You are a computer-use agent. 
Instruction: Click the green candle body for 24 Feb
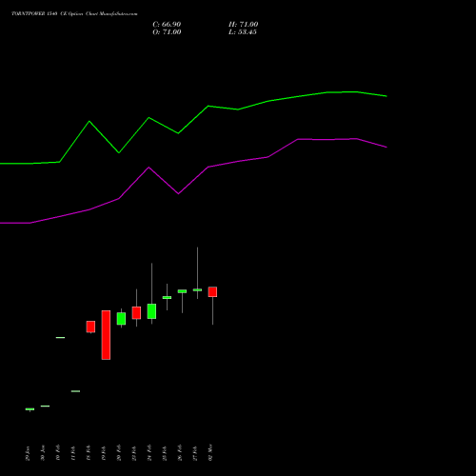pos(151,311)
